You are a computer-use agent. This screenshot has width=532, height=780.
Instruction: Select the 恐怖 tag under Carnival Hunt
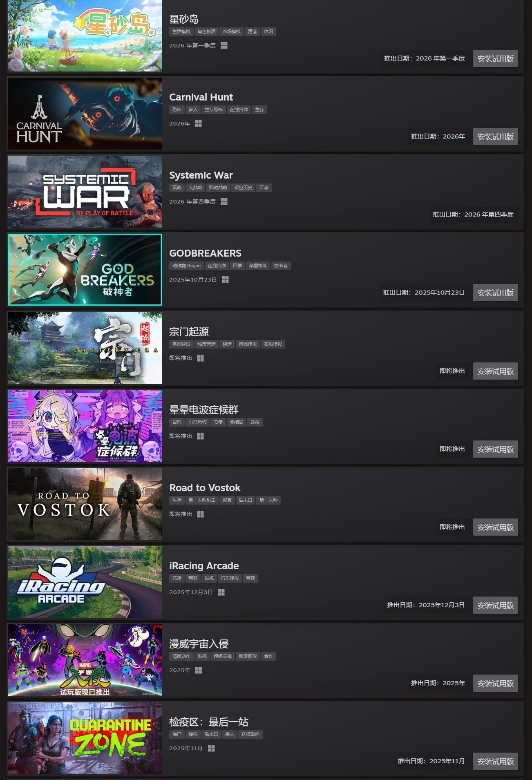pyautogui.click(x=177, y=110)
